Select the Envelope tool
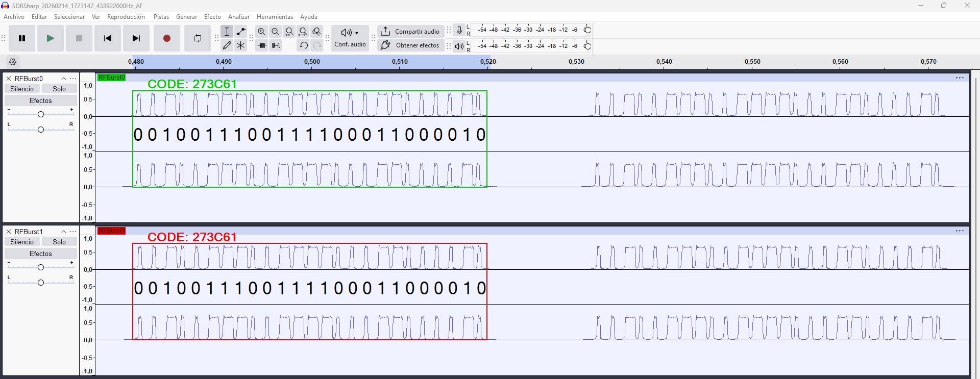The height and width of the screenshot is (379, 980). coord(241,32)
